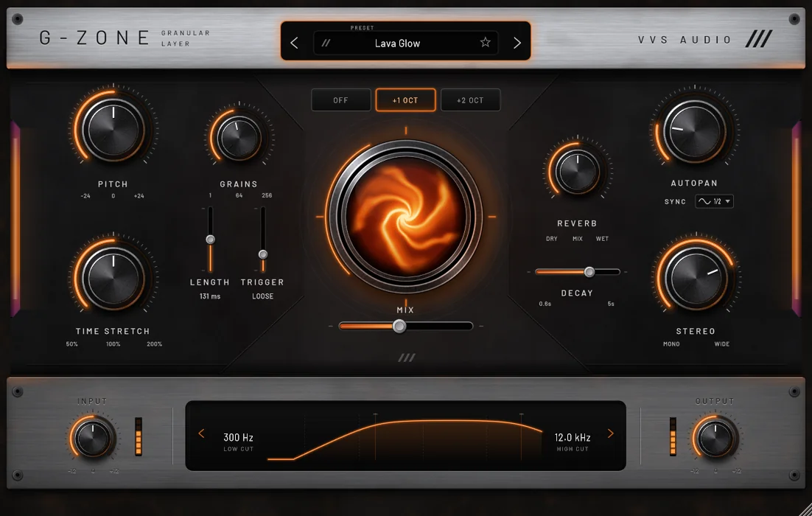Select the +2 OCT octave mode
The width and height of the screenshot is (812, 516).
coord(470,100)
